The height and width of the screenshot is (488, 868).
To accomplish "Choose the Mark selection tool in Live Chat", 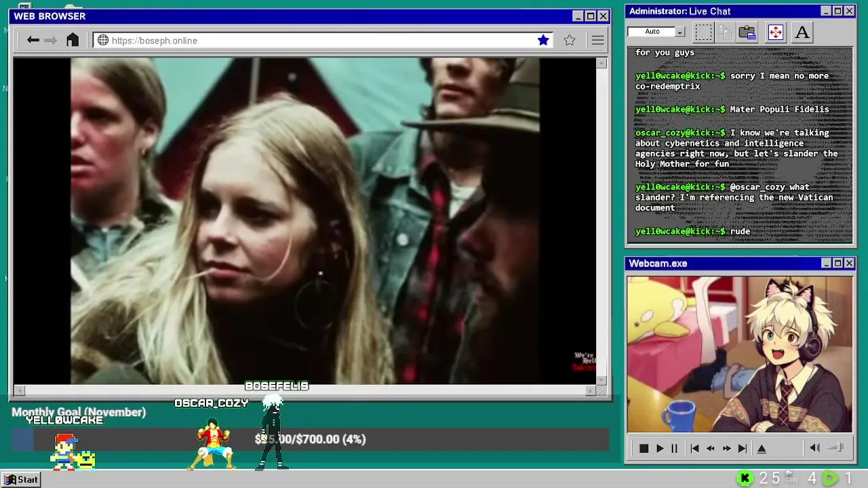I will pos(704,32).
